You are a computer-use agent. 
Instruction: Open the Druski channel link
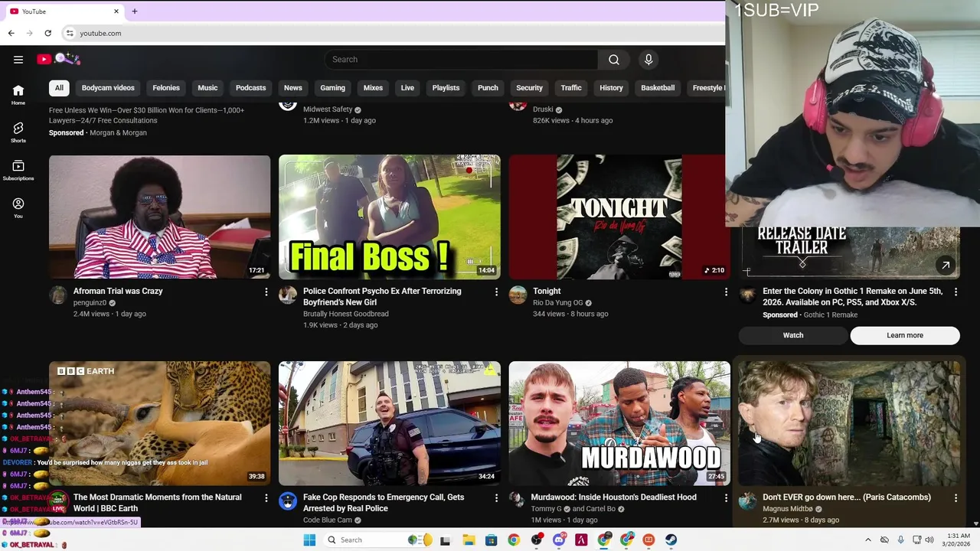543,109
